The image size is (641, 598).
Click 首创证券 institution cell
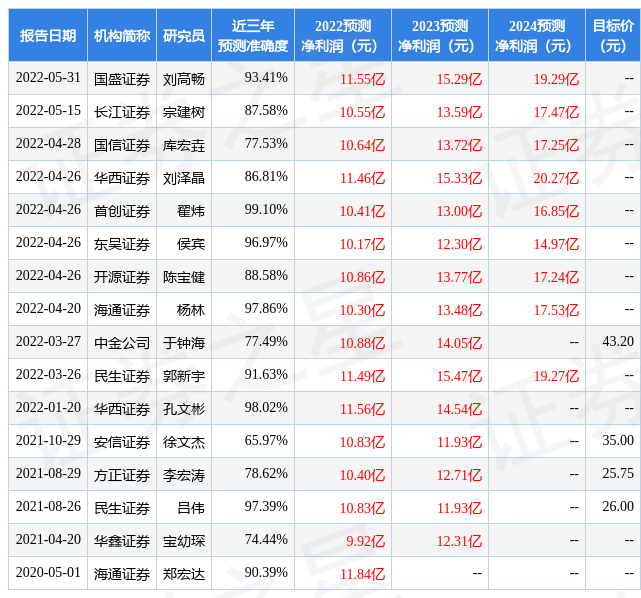(x=122, y=211)
